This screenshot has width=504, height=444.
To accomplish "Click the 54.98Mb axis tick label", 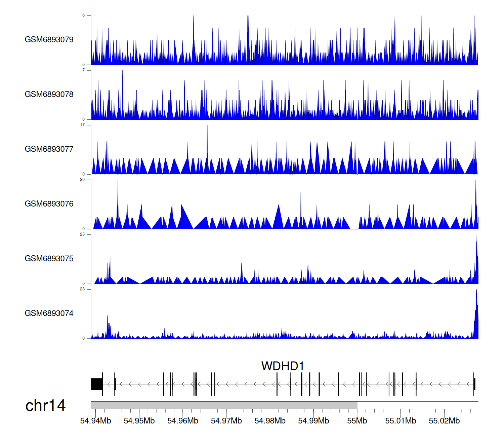I will click(270, 421).
